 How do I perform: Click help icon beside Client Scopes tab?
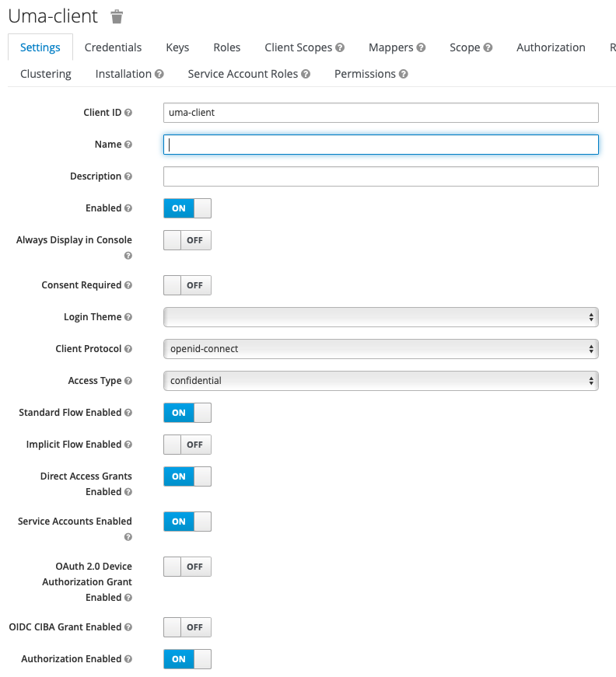pyautogui.click(x=341, y=47)
